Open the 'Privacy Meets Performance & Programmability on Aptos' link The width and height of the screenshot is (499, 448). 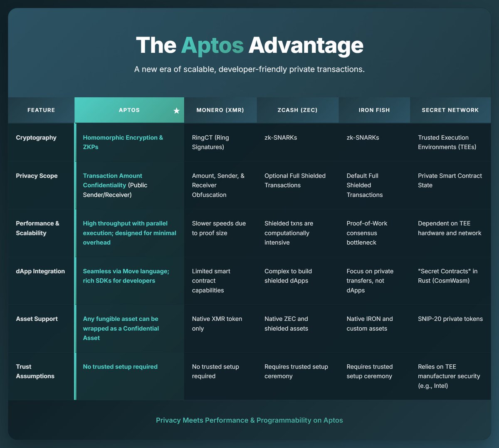(x=249, y=420)
